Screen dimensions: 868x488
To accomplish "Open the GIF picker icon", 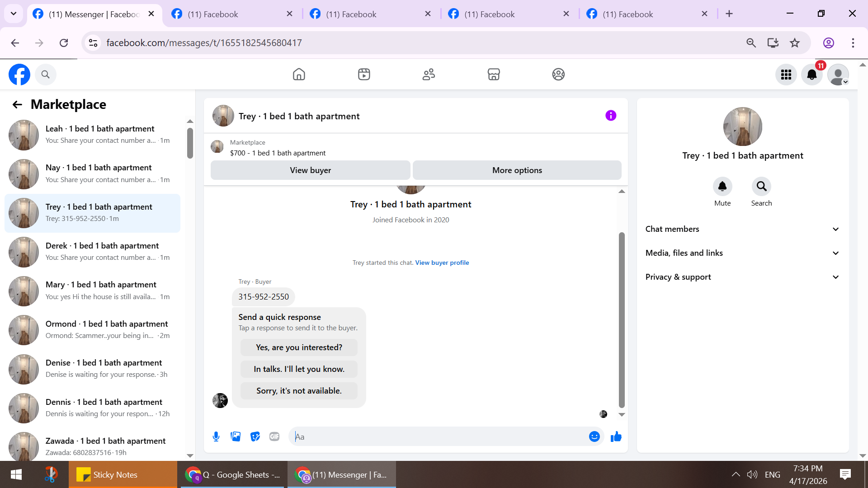I will pyautogui.click(x=274, y=436).
